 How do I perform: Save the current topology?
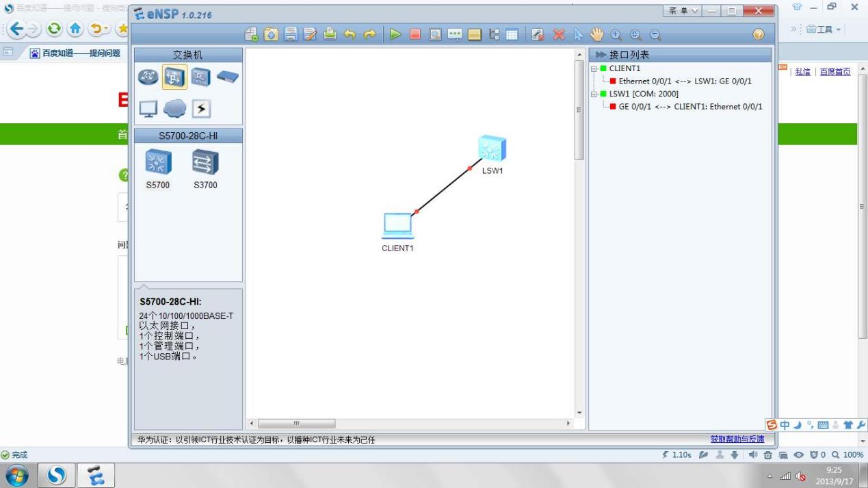[x=291, y=34]
